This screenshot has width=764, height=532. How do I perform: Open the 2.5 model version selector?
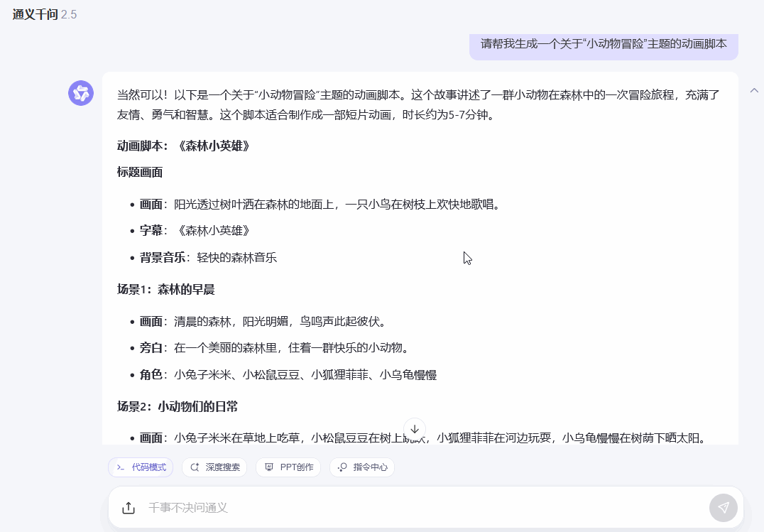coord(69,14)
